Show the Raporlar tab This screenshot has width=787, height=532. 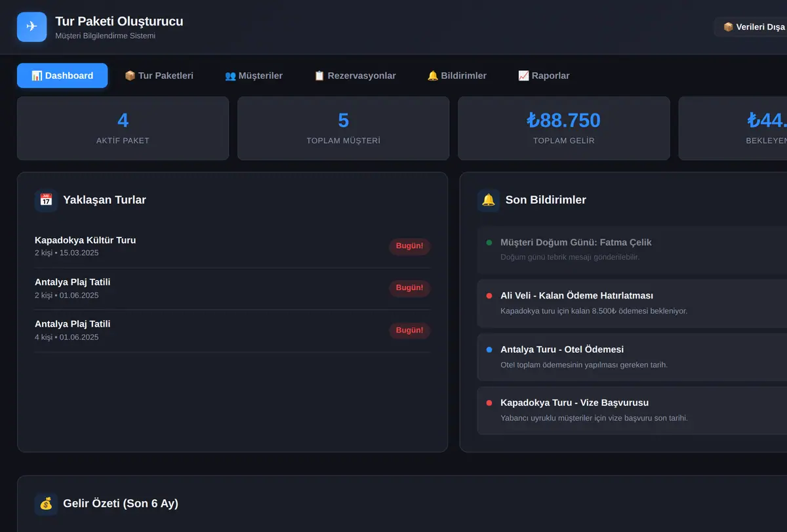[x=544, y=75]
